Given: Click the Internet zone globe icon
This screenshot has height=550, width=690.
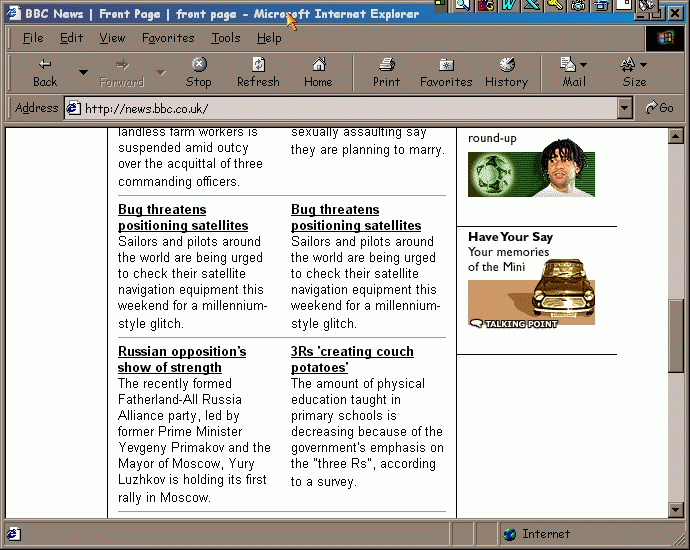Looking at the screenshot, I should click(x=510, y=534).
